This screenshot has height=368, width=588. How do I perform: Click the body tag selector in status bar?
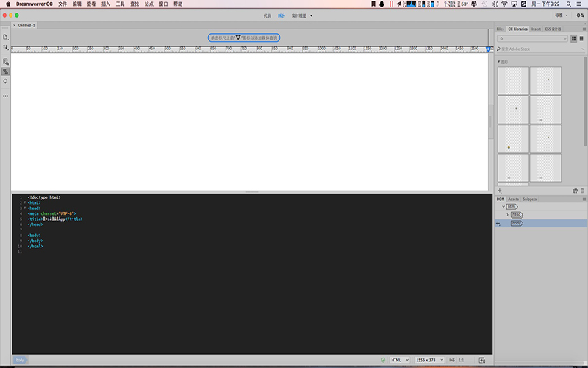tap(20, 360)
